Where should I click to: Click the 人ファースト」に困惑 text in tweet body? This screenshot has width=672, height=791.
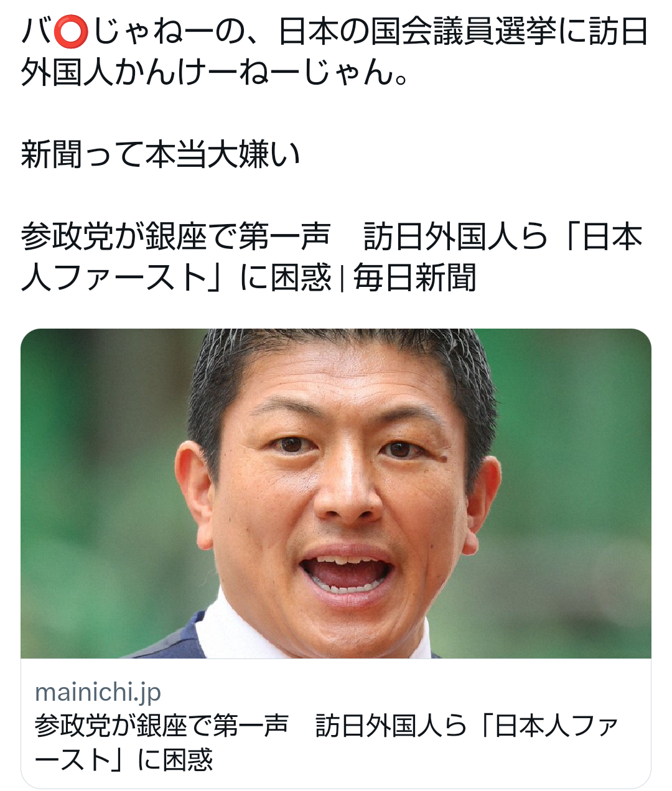(x=177, y=278)
